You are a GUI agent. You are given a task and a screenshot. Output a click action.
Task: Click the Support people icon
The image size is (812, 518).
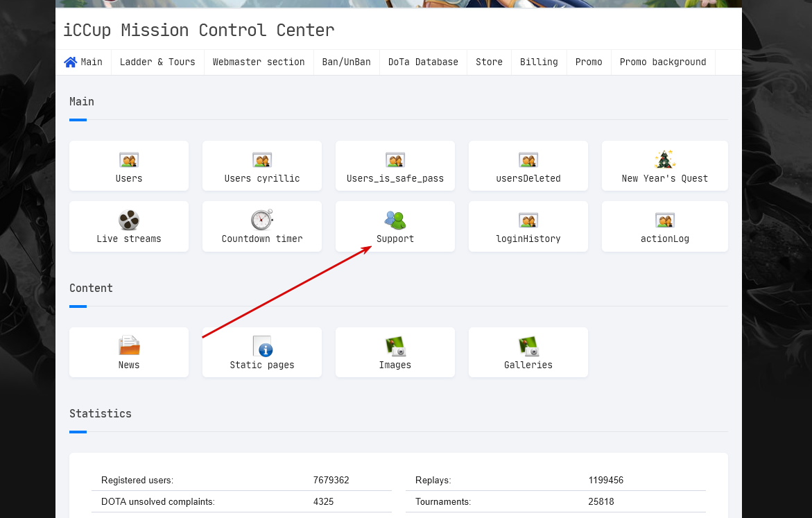click(395, 220)
